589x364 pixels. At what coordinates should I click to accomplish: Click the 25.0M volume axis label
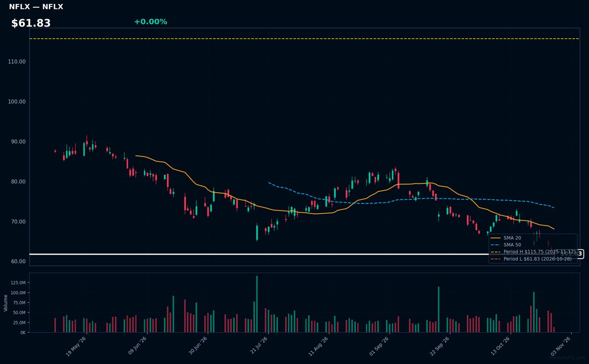[20, 323]
